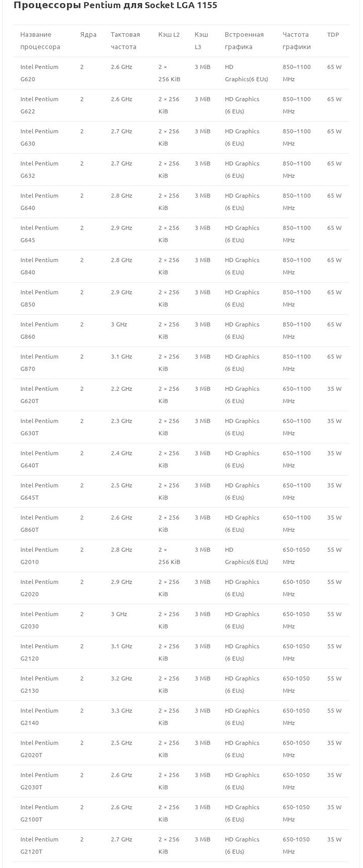Click the 'Частота графики' column header

click(297, 41)
